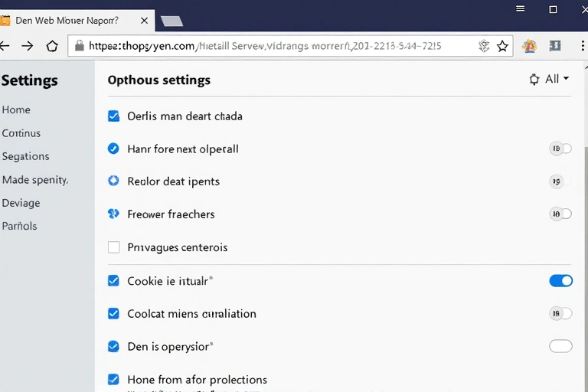Open Cortinus in the sidebar
Image resolution: width=588 pixels, height=392 pixels.
21,133
